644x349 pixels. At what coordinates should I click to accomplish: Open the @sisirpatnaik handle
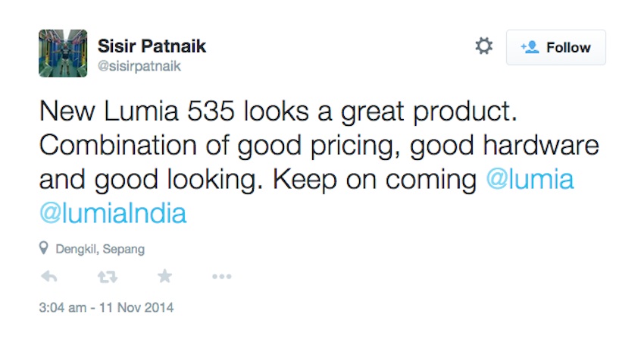[140, 67]
